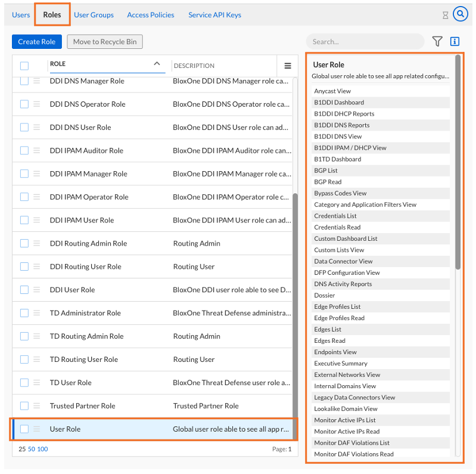Select the DDI Routing Admin Role checkbox

[x=24, y=243]
